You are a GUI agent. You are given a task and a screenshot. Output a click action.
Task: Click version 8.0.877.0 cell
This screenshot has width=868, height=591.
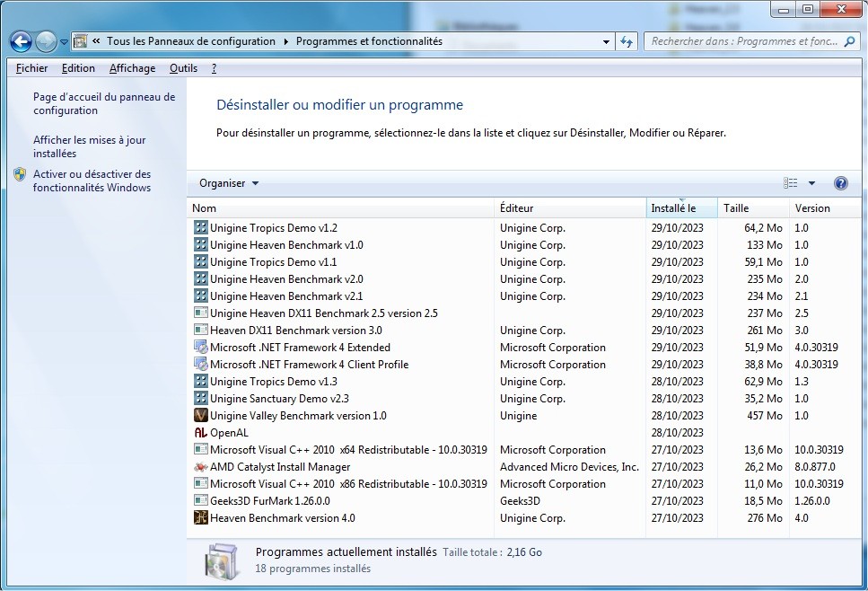[x=815, y=467]
